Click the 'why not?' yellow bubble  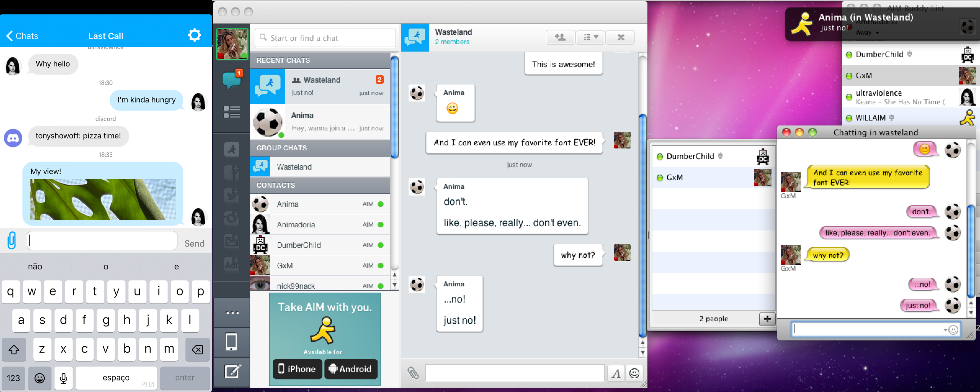pyautogui.click(x=828, y=255)
